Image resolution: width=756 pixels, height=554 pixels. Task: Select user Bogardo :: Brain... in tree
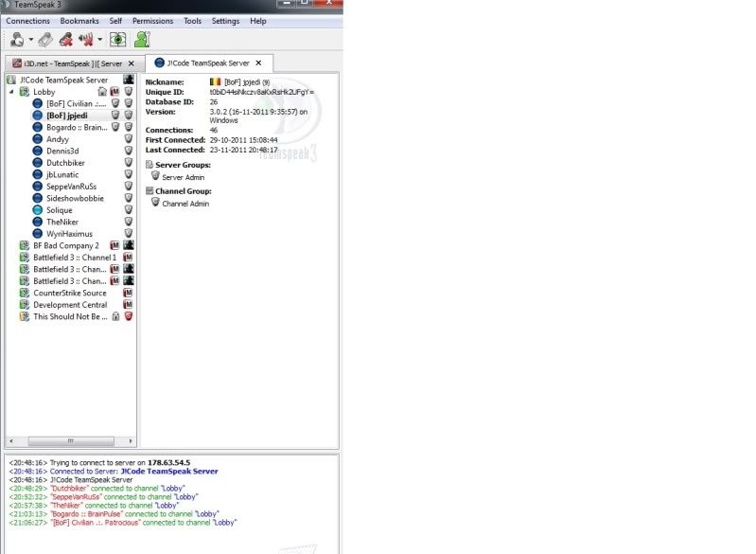pos(77,127)
